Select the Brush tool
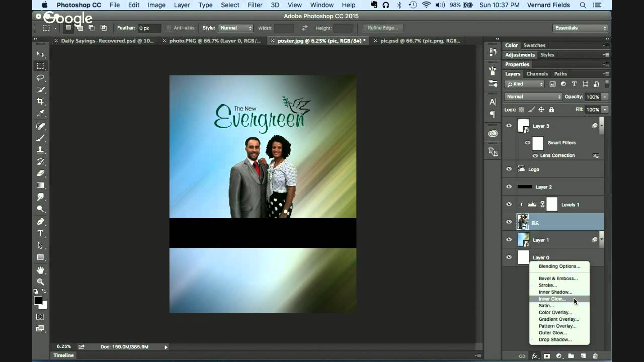 [x=40, y=138]
